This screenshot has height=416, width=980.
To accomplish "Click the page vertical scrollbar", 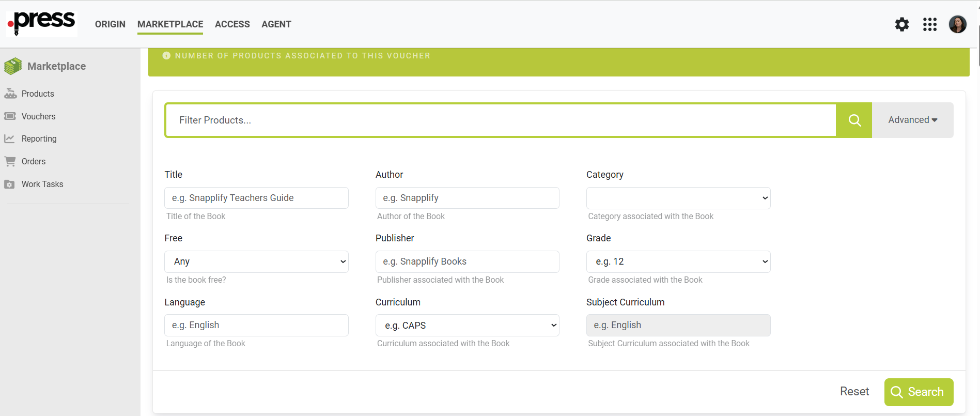I will [x=978, y=47].
